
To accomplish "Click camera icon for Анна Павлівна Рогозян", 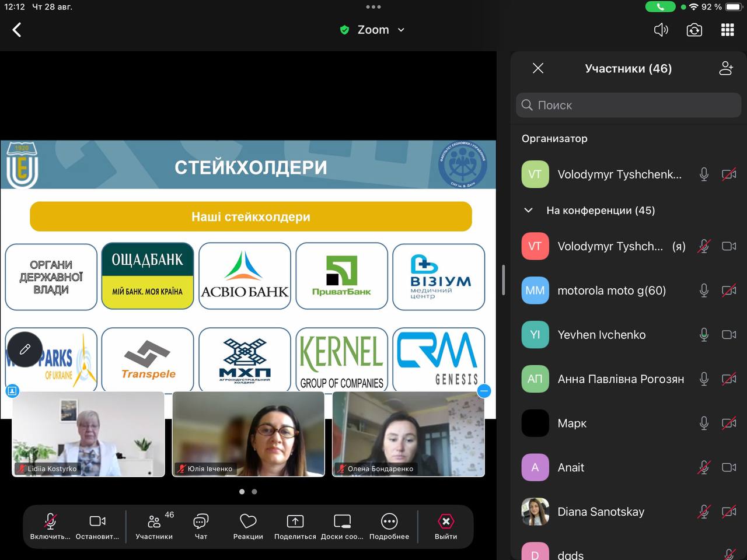I will tap(729, 379).
